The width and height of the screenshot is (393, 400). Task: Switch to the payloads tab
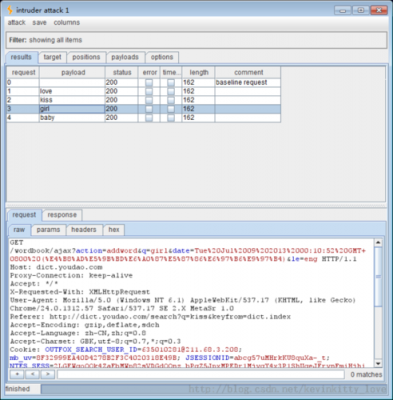pyautogui.click(x=125, y=57)
